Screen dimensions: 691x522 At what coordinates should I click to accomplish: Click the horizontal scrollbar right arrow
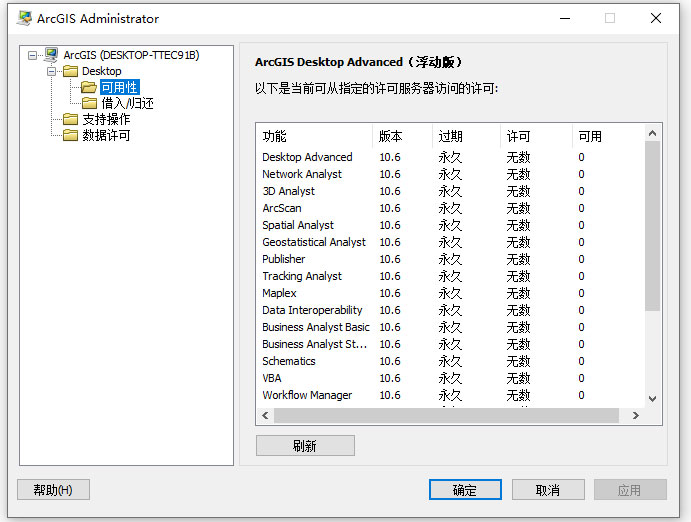point(635,415)
